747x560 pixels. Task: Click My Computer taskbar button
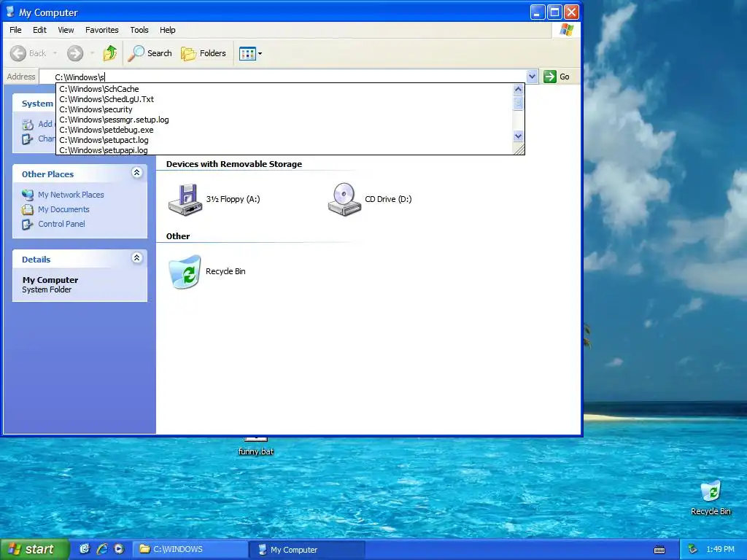point(307,549)
